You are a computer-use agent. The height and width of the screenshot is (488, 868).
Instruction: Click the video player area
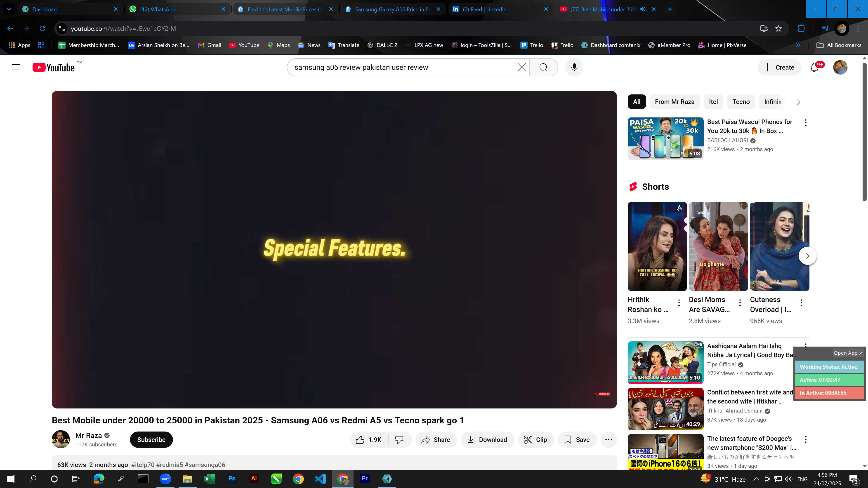(x=334, y=250)
